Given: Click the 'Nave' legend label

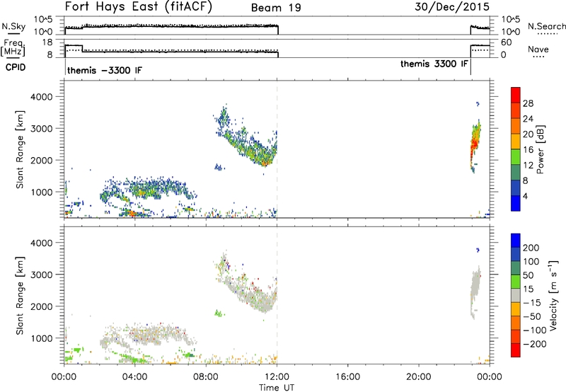Looking at the screenshot, I should pyautogui.click(x=538, y=50).
